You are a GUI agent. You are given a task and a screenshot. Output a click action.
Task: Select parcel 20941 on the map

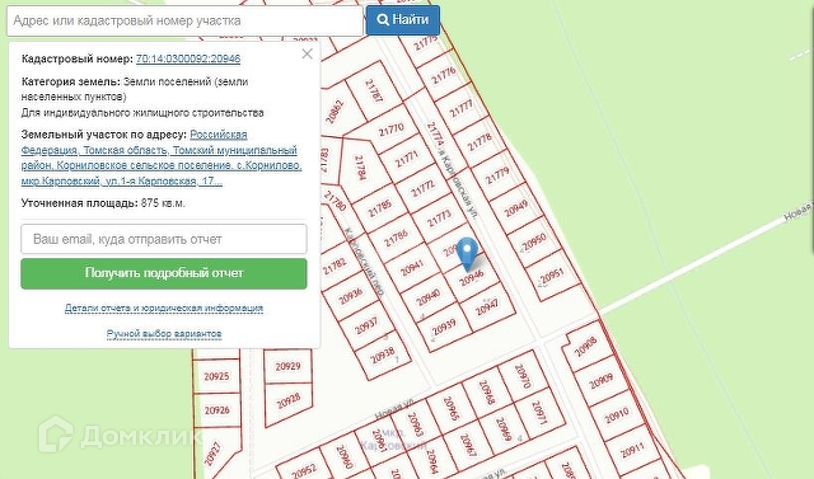pyautogui.click(x=412, y=268)
